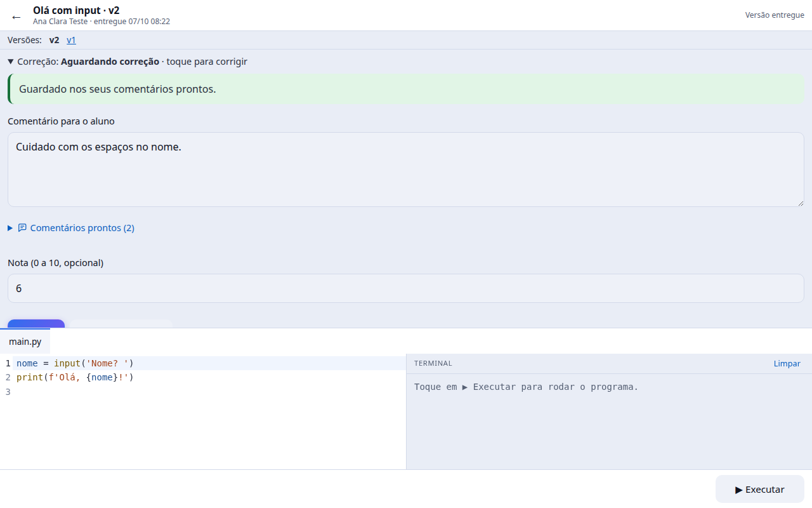
Task: Click the TERMINAL header label
Action: [x=433, y=364]
